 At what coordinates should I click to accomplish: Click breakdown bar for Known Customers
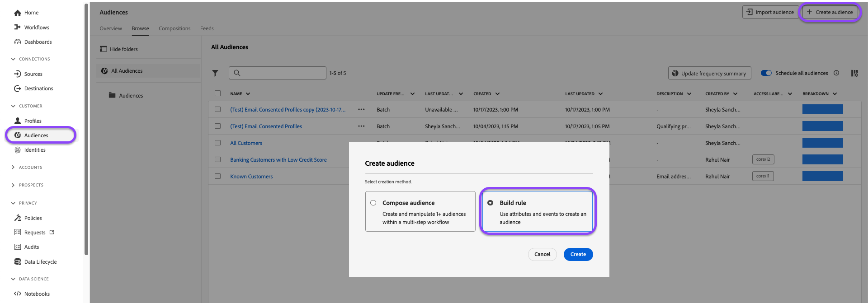(x=823, y=176)
